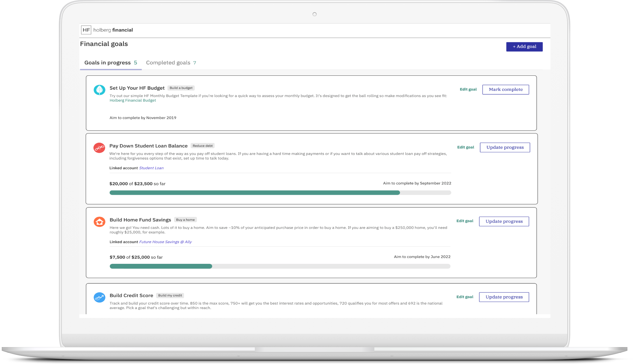
Task: Mark the HF Budget goal complete
Action: point(506,89)
